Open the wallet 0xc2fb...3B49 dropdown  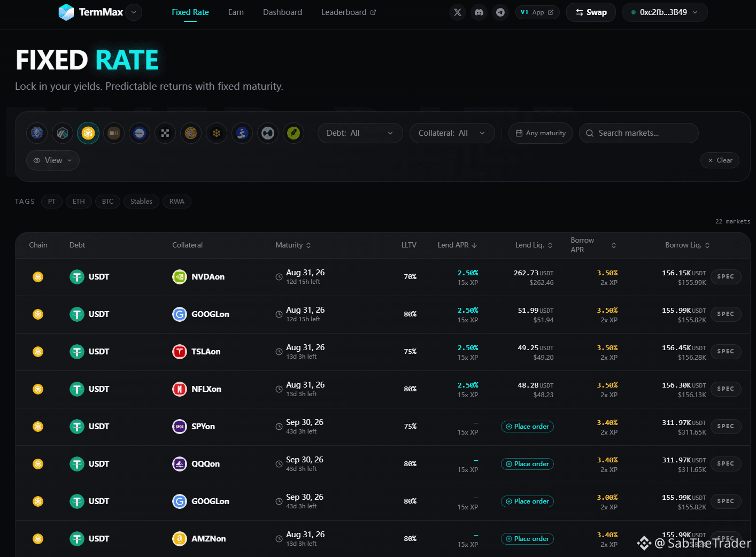point(665,12)
